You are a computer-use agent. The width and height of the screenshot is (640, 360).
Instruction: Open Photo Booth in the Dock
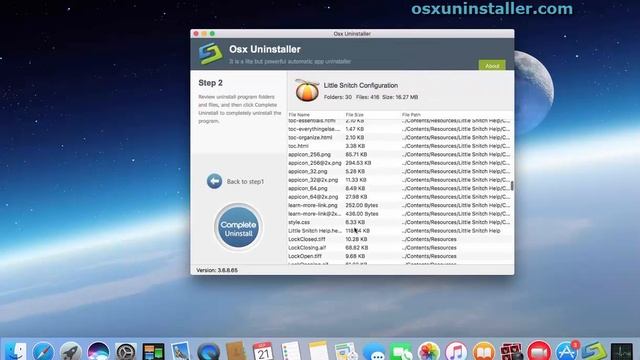coord(511,351)
